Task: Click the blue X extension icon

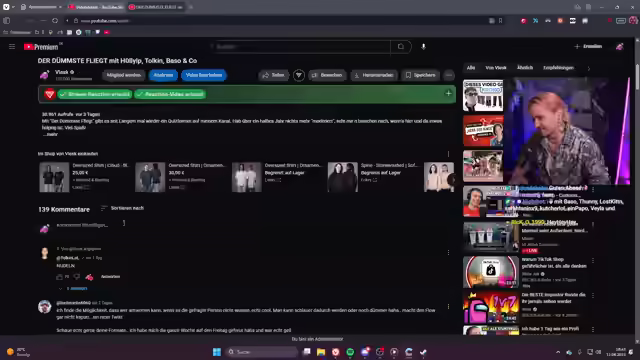Action: tap(535, 20)
